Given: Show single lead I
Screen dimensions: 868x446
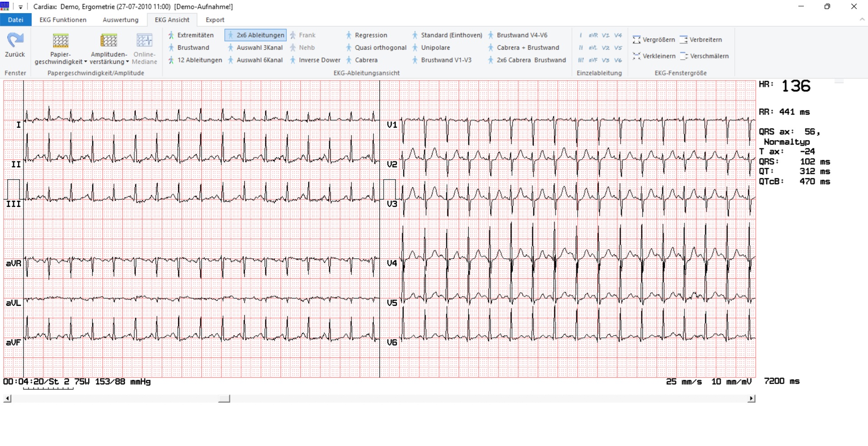Looking at the screenshot, I should coord(581,35).
